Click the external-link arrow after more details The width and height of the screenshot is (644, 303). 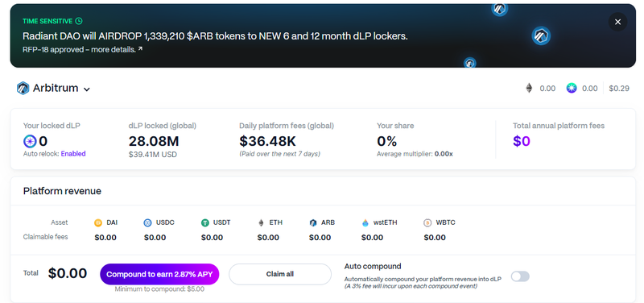[140, 49]
